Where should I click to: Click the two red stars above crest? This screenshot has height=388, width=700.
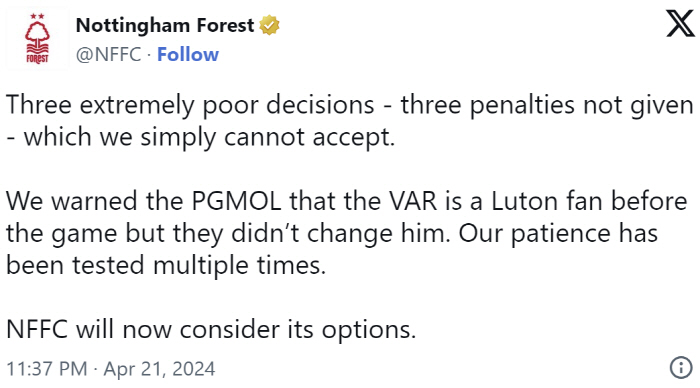pos(38,17)
